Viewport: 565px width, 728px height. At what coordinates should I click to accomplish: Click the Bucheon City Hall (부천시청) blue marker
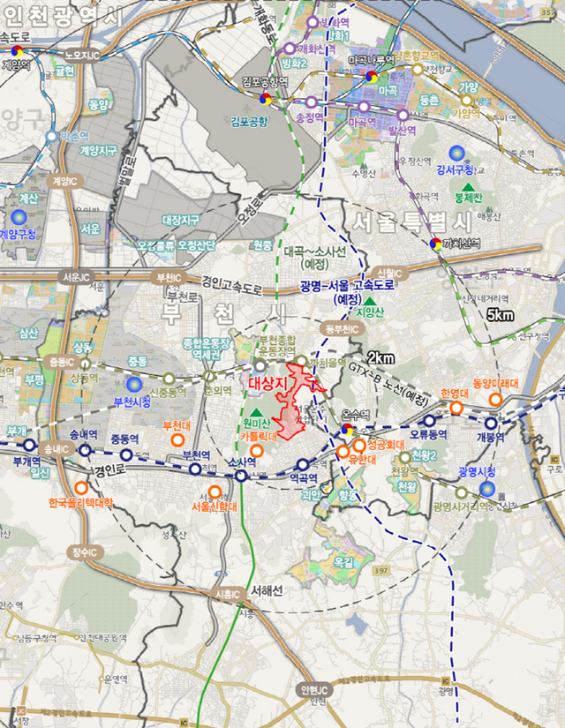point(133,385)
